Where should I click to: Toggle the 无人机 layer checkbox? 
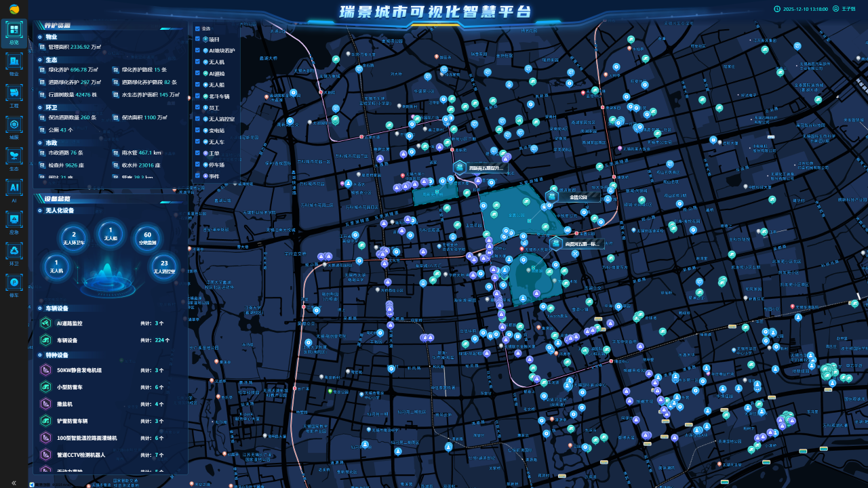197,62
